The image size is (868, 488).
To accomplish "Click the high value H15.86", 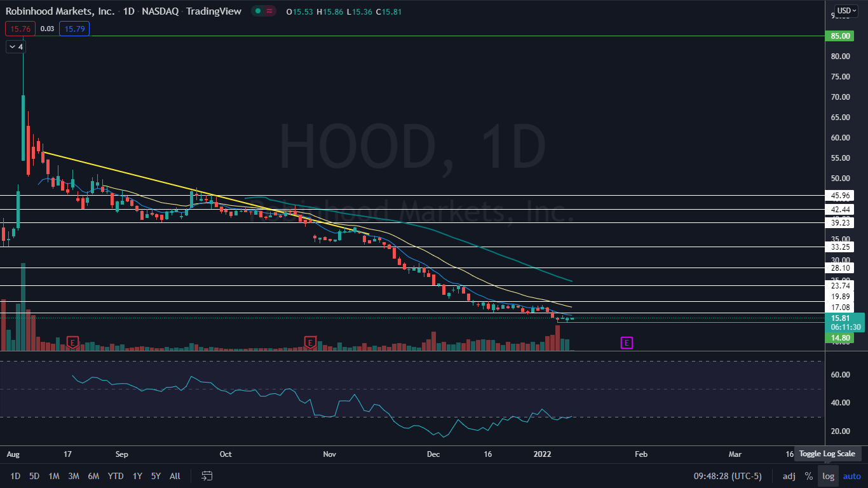I will pos(330,11).
